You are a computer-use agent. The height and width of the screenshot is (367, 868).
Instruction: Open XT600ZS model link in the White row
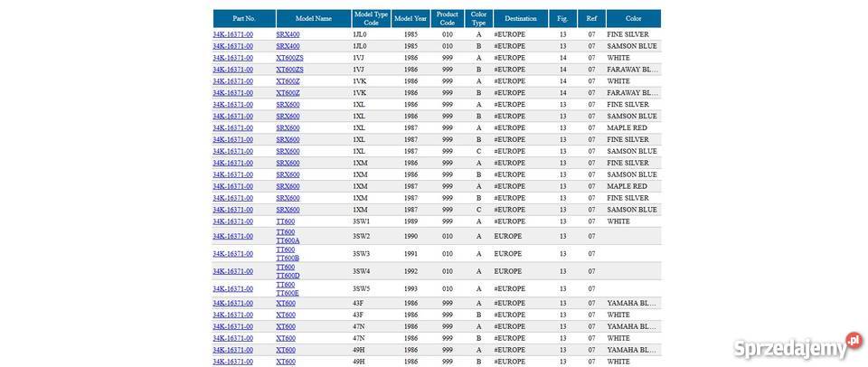pyautogui.click(x=289, y=58)
